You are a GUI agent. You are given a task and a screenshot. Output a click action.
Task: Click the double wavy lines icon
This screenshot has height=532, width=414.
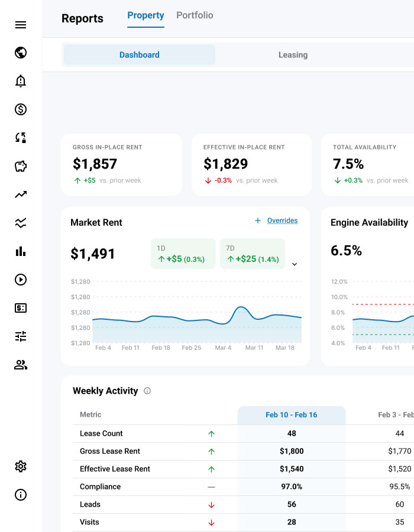(x=21, y=223)
